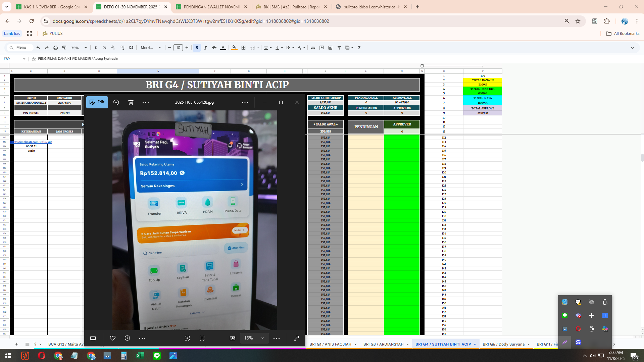Insert a comment
This screenshot has height=362, width=644.
click(321, 48)
